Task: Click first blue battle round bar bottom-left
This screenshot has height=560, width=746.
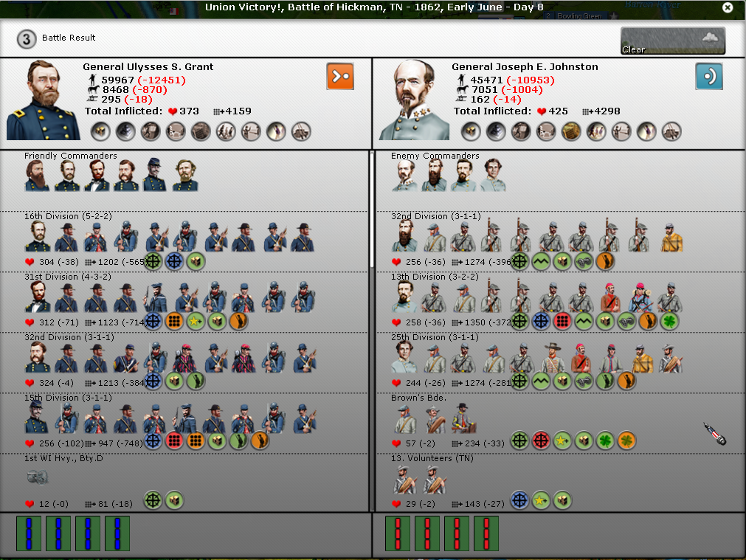Action: click(x=29, y=533)
